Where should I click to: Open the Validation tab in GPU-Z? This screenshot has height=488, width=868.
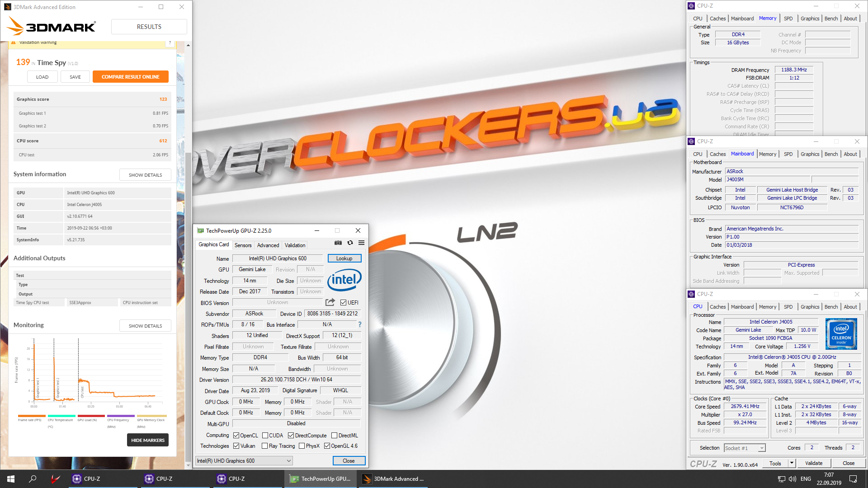(295, 245)
